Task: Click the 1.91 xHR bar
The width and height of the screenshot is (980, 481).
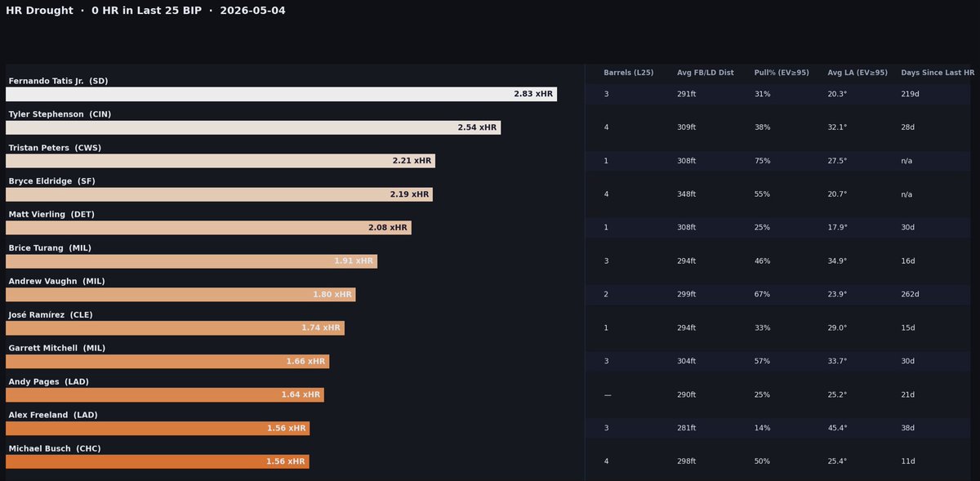Action: (191, 261)
